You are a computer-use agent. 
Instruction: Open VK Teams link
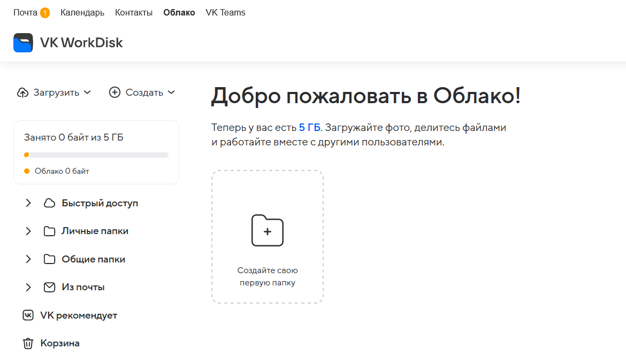point(225,12)
